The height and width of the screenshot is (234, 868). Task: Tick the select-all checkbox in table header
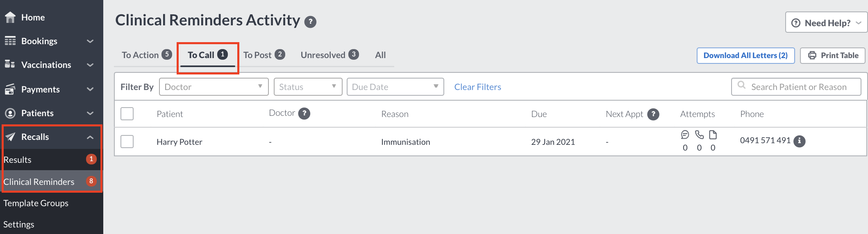pyautogui.click(x=127, y=114)
